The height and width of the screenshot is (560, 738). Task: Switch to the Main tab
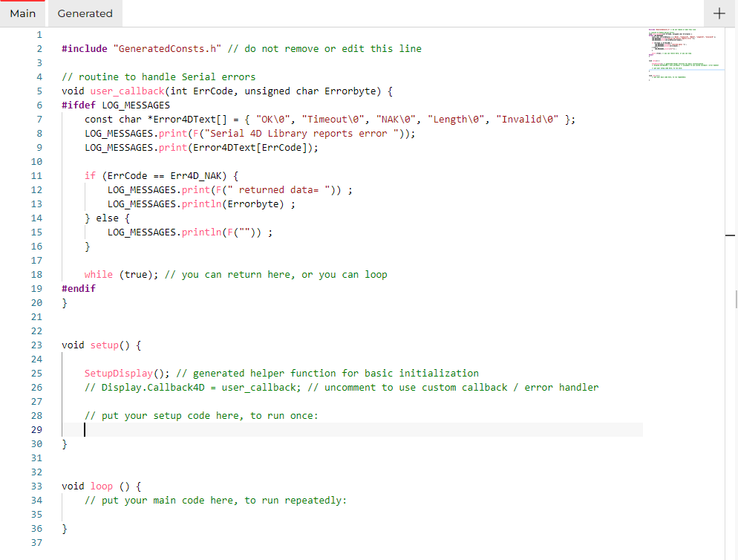click(23, 13)
